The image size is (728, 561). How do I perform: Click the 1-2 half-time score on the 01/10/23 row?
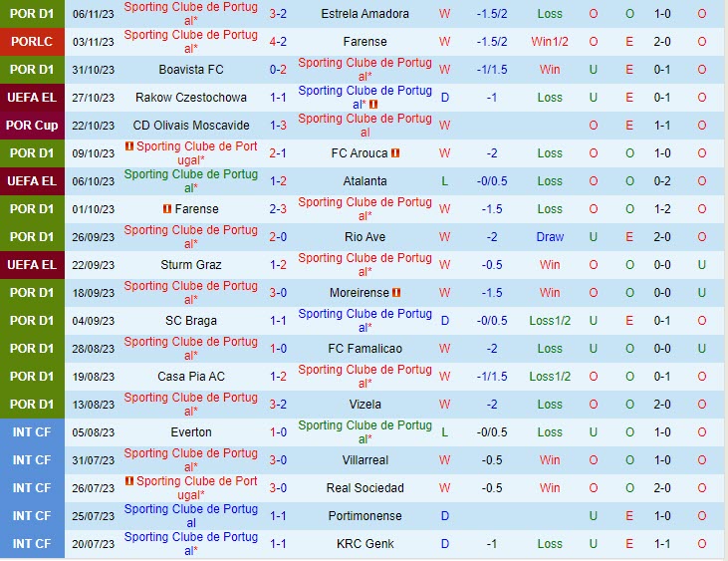662,209
